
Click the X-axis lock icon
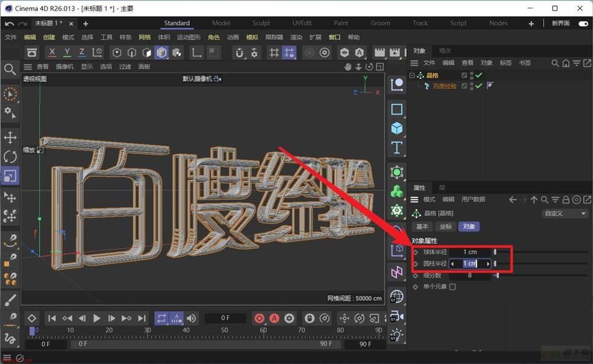(52, 52)
